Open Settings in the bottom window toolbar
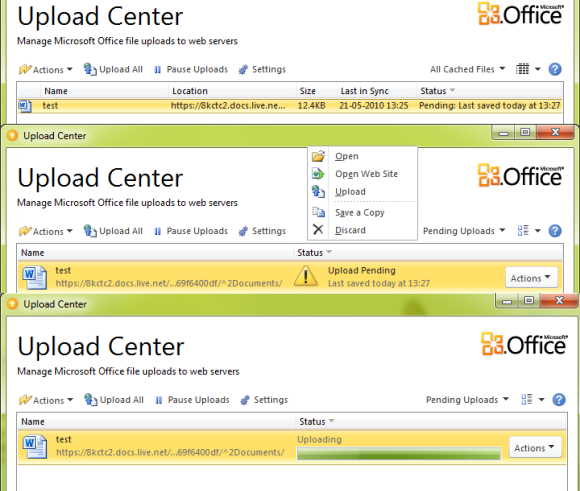The image size is (580, 491). pos(264,400)
